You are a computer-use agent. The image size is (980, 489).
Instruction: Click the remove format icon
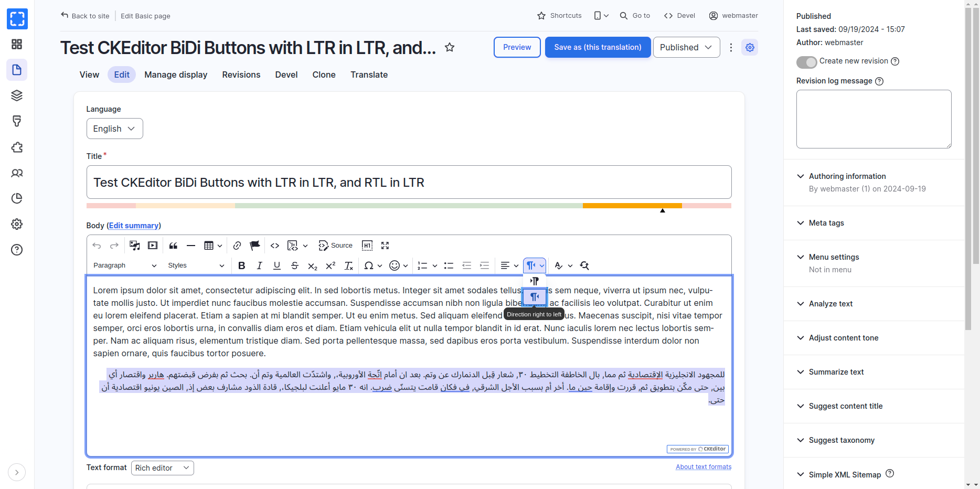pyautogui.click(x=348, y=265)
